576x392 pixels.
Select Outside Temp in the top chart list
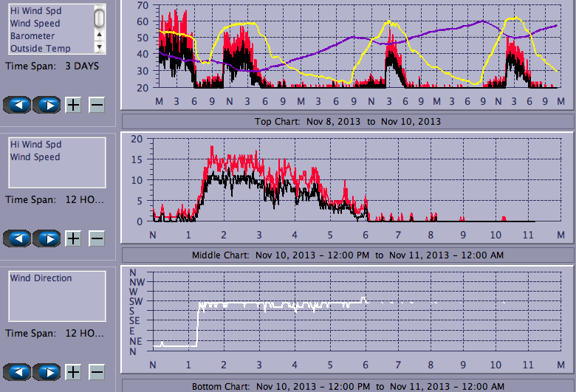(x=40, y=49)
